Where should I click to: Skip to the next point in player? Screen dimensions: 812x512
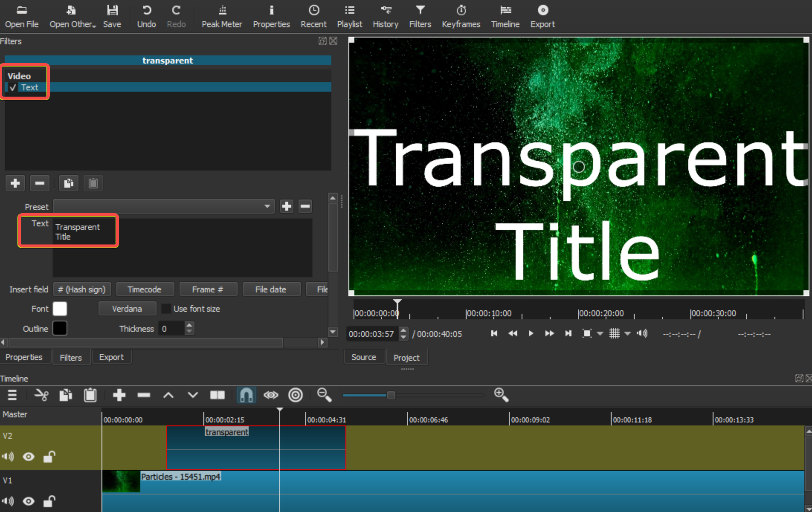tap(568, 334)
